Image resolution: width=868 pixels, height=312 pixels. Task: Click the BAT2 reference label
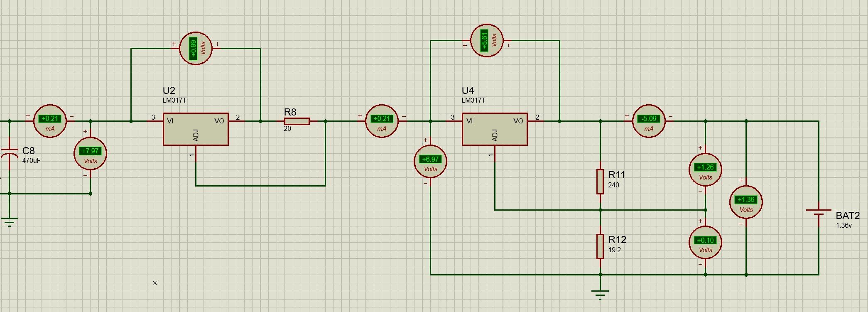(x=848, y=216)
